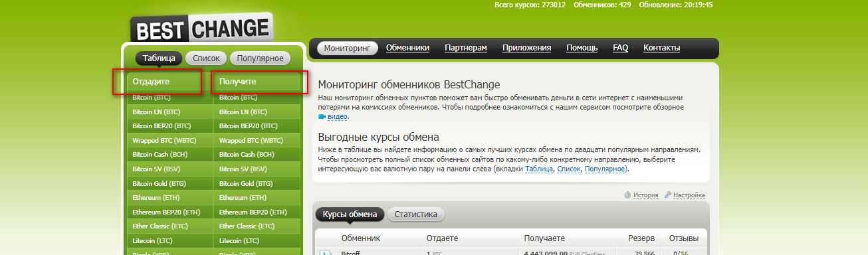This screenshot has width=868, height=255.
Task: Click the inline Список link in the paragraph
Action: click(x=568, y=169)
